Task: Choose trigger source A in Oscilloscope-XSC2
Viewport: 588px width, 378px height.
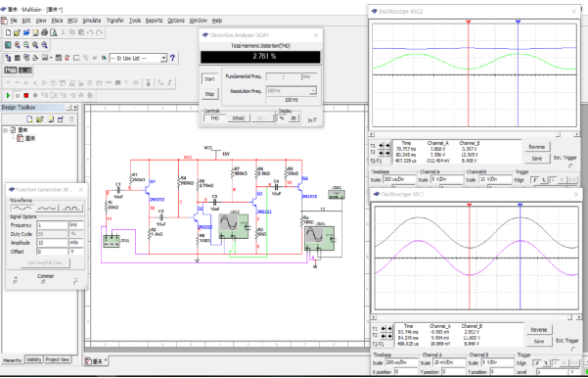Action: click(x=553, y=180)
